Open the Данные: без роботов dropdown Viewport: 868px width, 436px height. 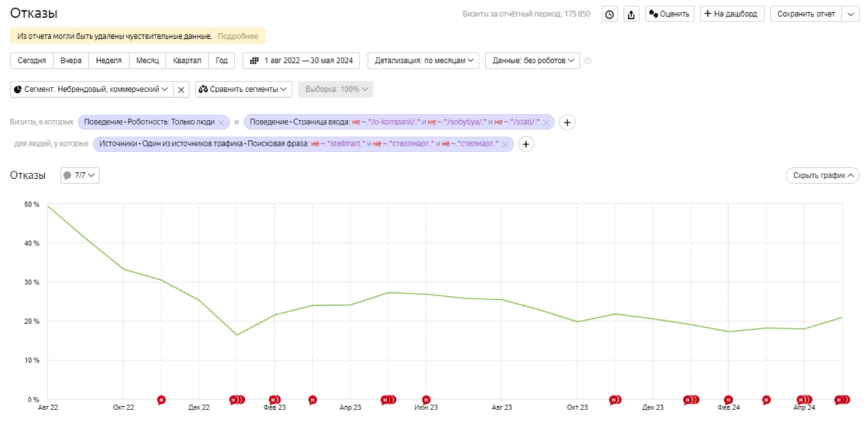pyautogui.click(x=532, y=61)
